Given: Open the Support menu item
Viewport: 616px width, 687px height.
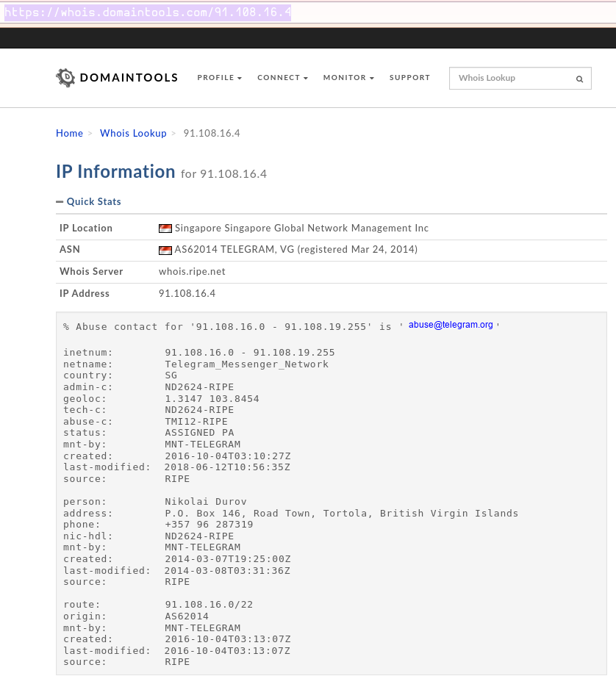Looking at the screenshot, I should (409, 78).
